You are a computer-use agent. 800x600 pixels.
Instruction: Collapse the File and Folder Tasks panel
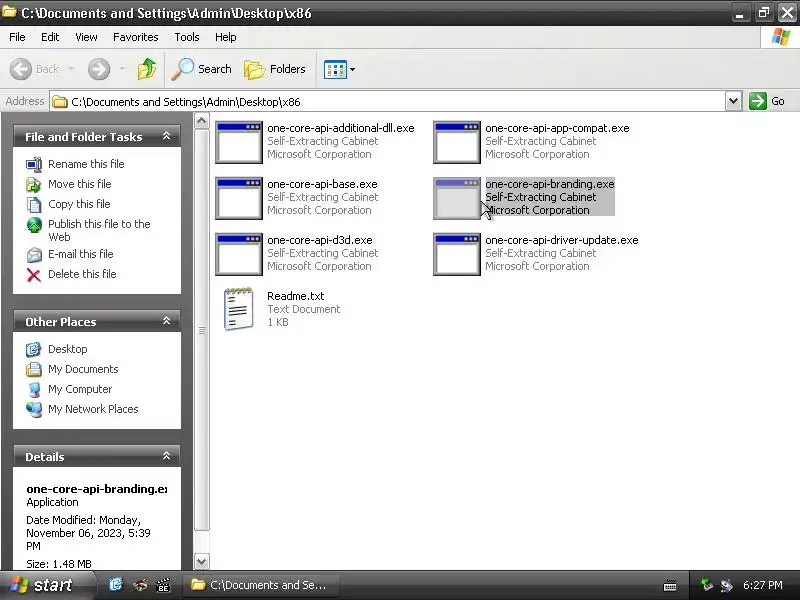coord(166,136)
